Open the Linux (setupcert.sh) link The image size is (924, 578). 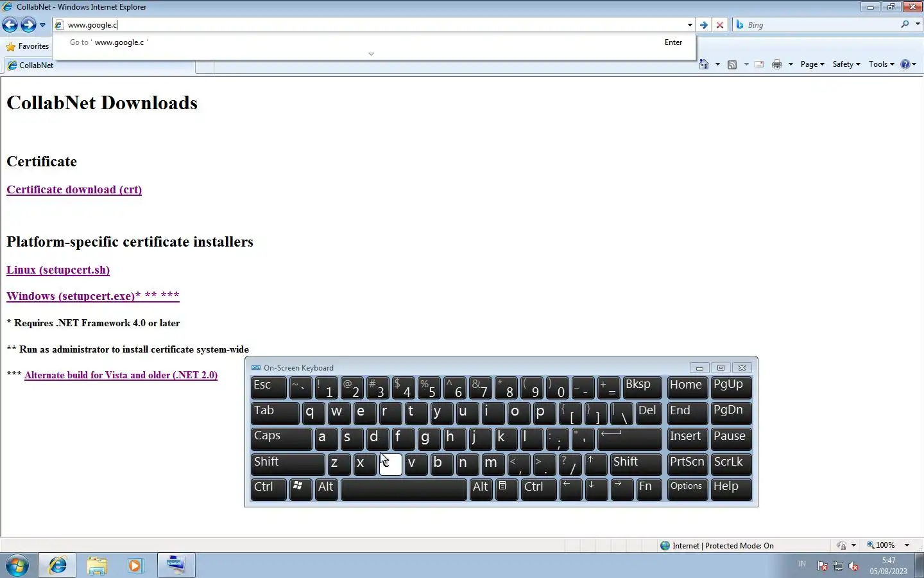[x=58, y=270]
